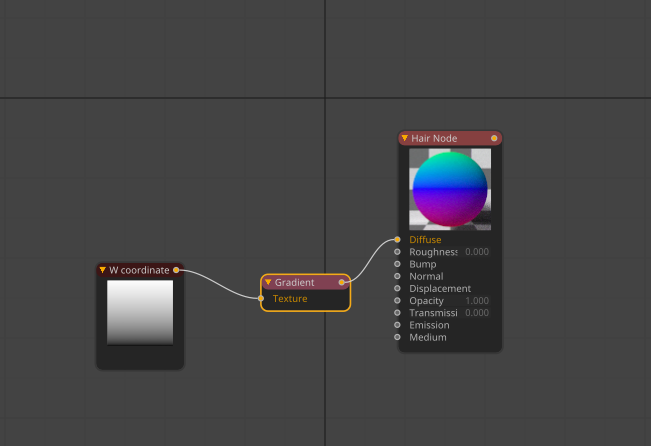Click the W coordinate gradient preview thumbnail
Viewport: 651px width, 446px height.
(140, 312)
